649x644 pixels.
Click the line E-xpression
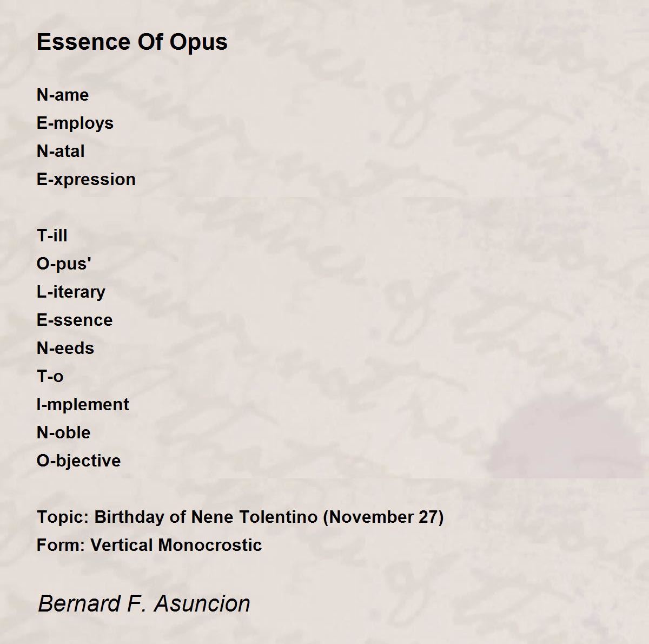tap(86, 180)
